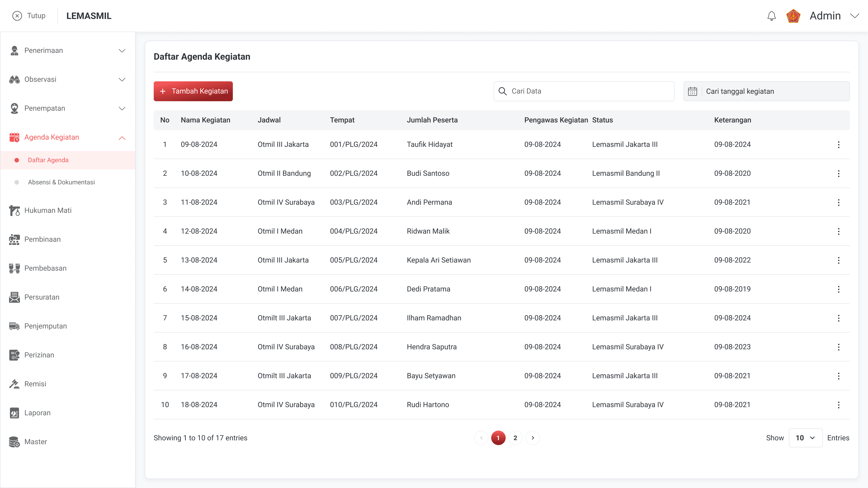The image size is (868, 488).
Task: Click the admin emblem avatar
Action: 793,16
